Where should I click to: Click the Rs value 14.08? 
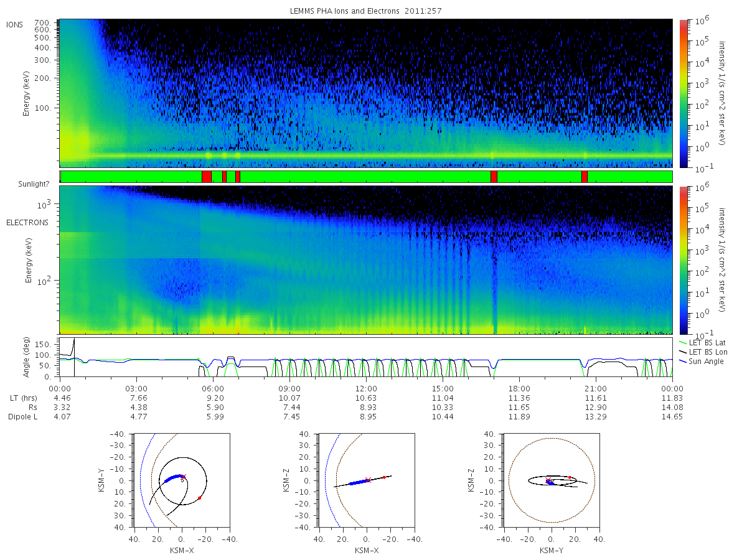(672, 408)
